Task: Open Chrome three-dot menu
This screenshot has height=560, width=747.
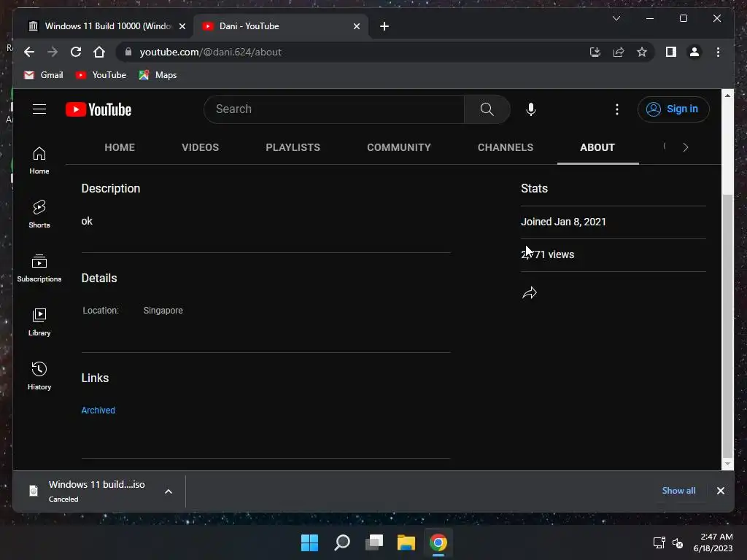Action: [718, 52]
